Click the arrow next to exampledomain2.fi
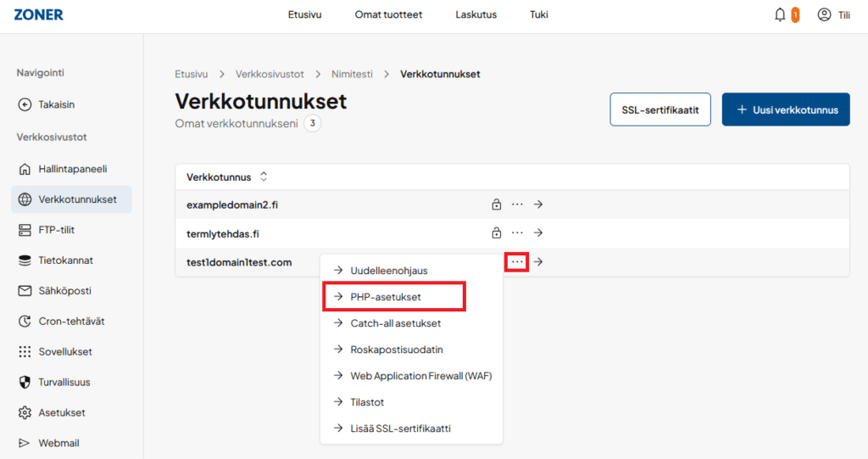The image size is (868, 459). point(537,204)
